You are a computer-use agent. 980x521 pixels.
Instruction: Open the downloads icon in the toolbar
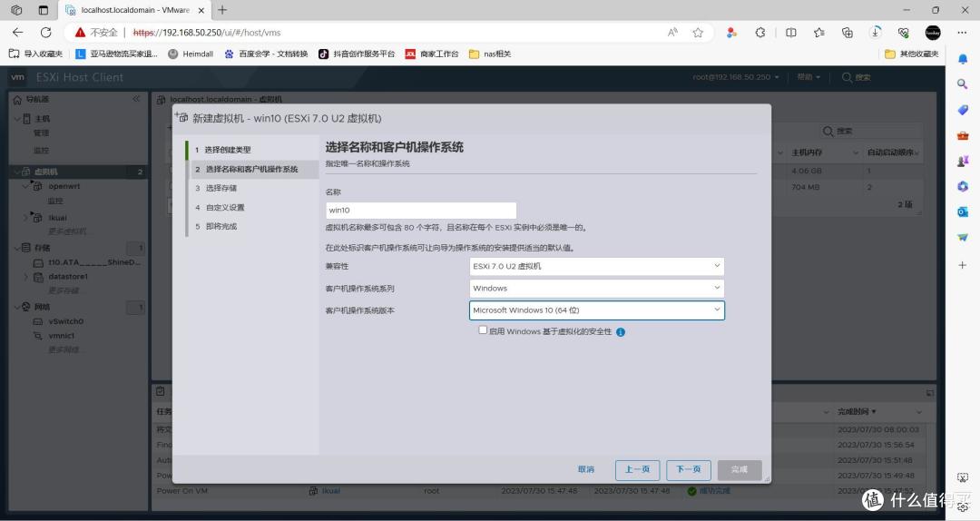click(876, 33)
